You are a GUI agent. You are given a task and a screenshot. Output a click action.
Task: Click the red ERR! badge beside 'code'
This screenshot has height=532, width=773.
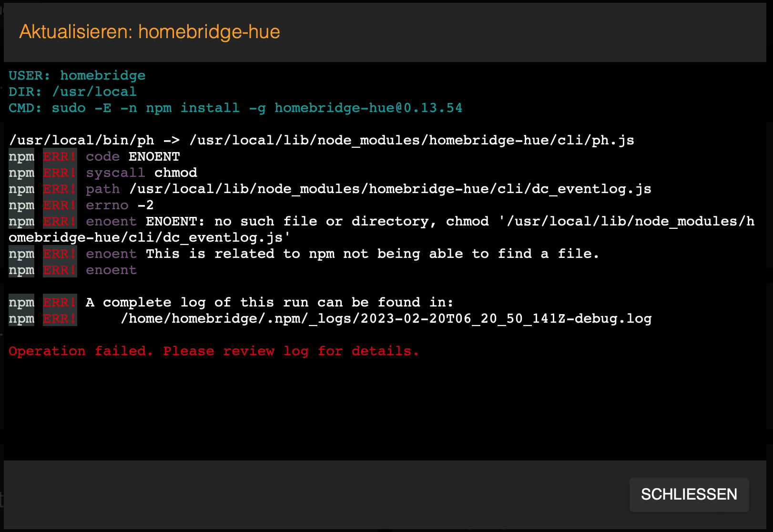point(60,156)
